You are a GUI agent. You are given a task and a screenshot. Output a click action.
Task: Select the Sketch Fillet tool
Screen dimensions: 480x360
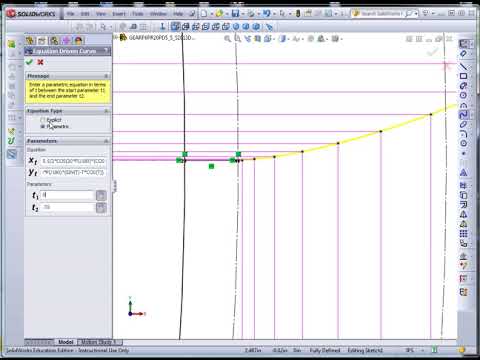tap(463, 134)
